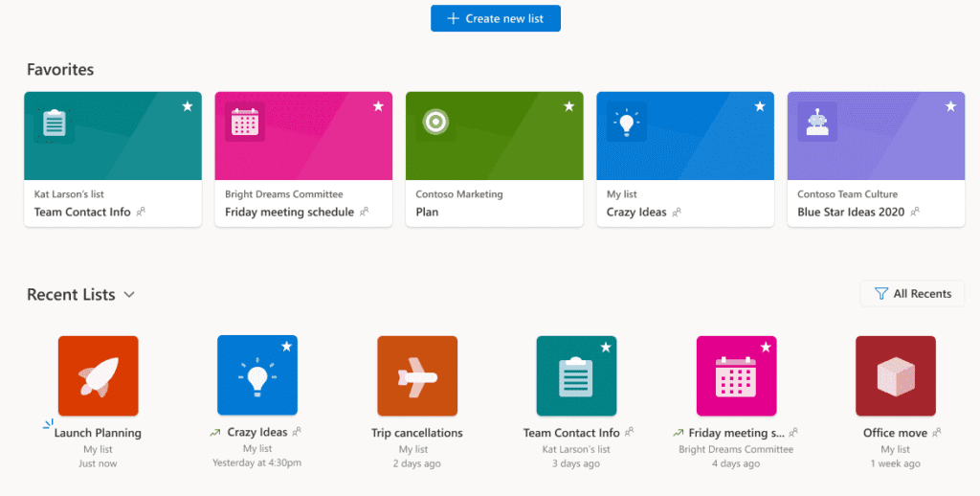Click the Contoso Team Culture text
Viewport: 980px width, 496px height.
point(848,194)
